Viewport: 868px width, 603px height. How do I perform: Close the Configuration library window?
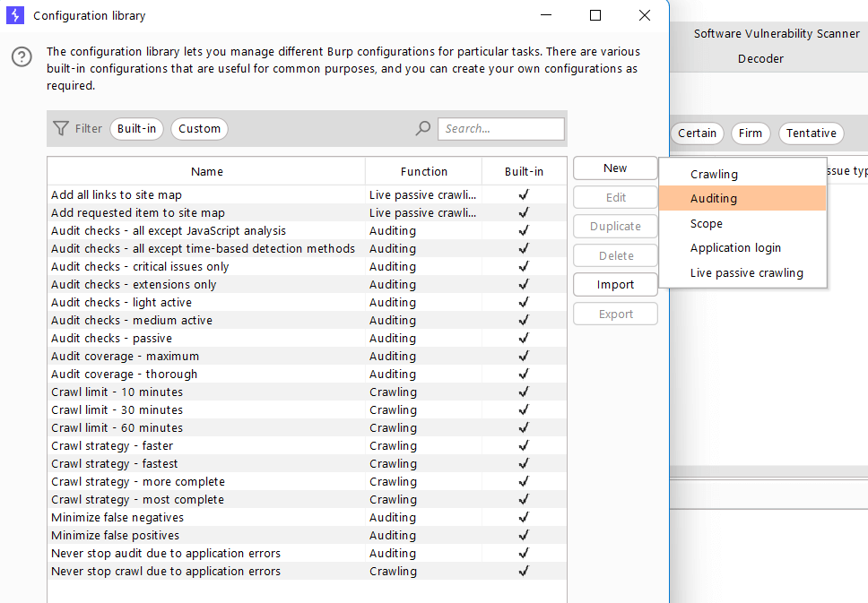click(x=645, y=15)
